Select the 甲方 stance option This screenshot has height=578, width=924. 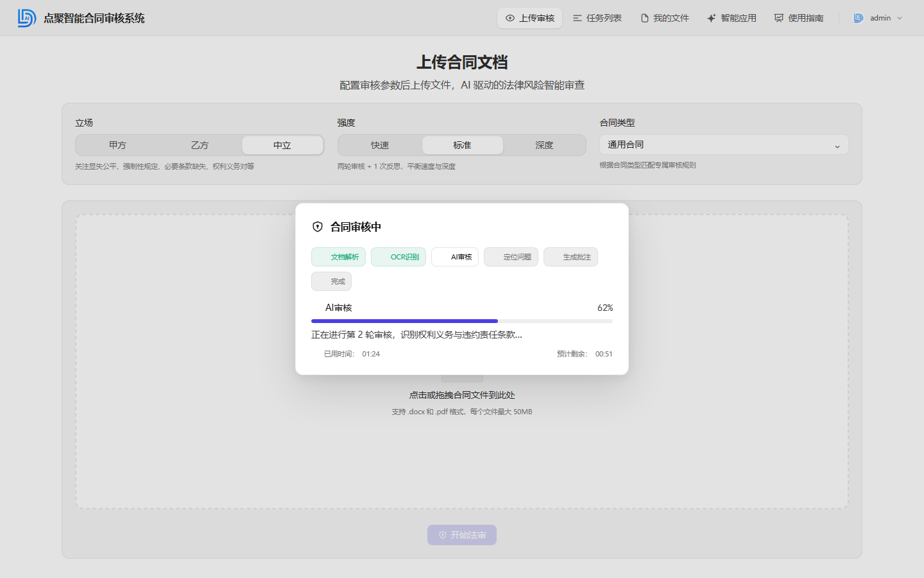click(117, 145)
